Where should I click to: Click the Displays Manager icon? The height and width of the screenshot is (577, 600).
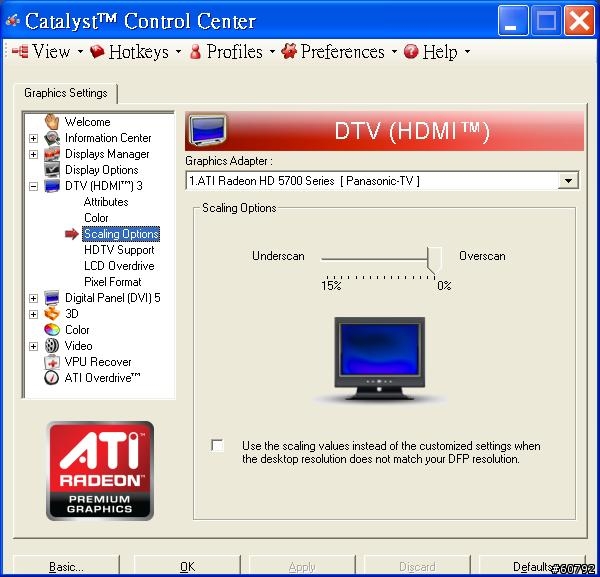pyautogui.click(x=52, y=154)
